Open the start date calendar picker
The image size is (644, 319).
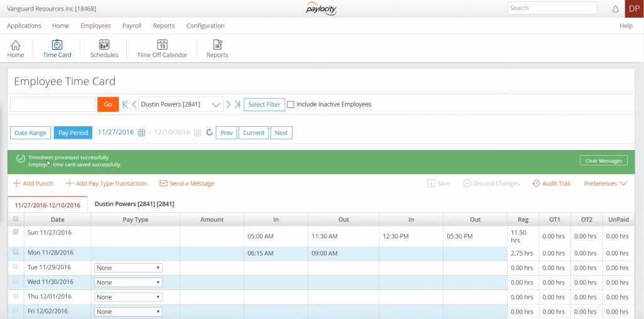(x=142, y=132)
